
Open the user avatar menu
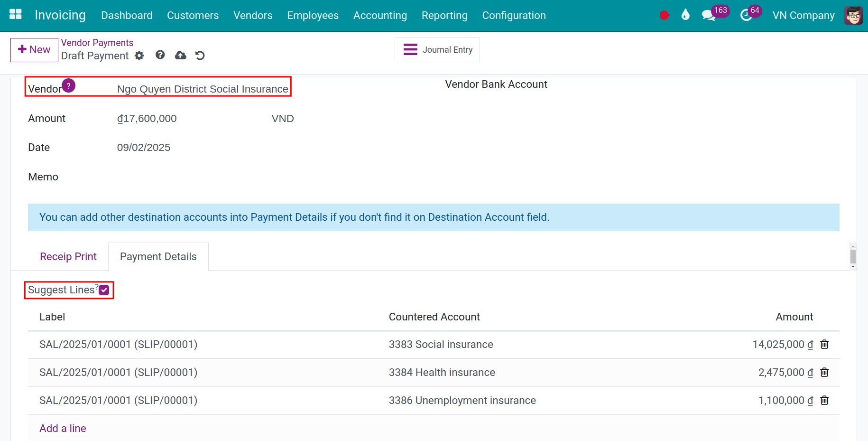pos(854,16)
